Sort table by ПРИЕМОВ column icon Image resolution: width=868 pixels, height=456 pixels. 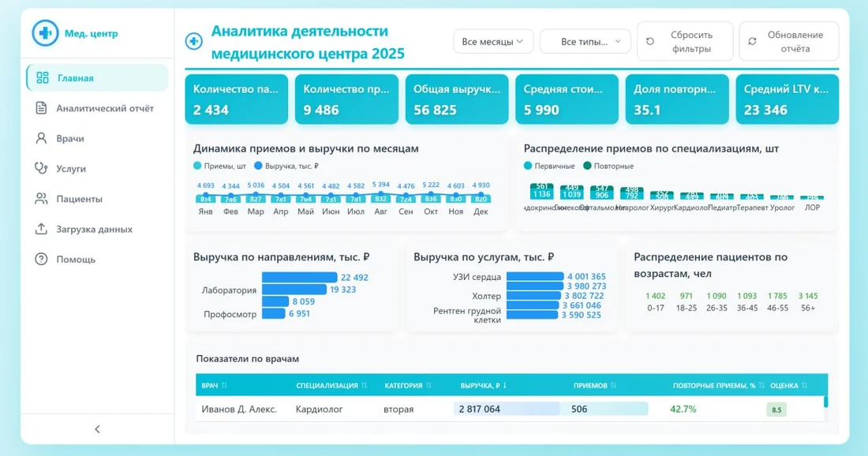[x=613, y=385]
